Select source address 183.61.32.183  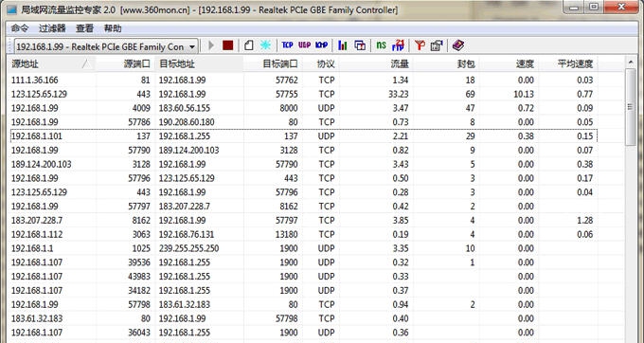pos(37,318)
